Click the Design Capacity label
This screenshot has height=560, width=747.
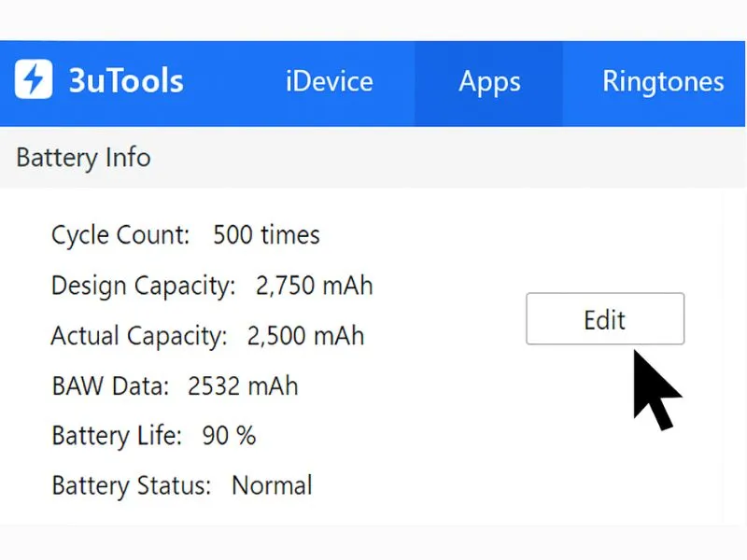click(x=144, y=286)
